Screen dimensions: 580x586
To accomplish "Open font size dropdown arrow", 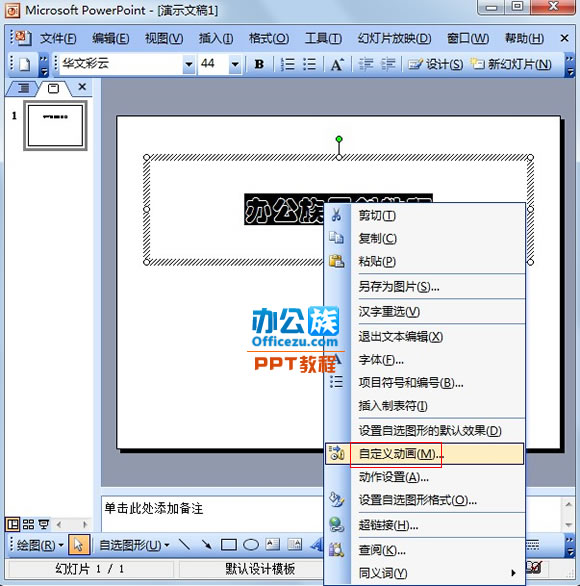I will pyautogui.click(x=235, y=65).
